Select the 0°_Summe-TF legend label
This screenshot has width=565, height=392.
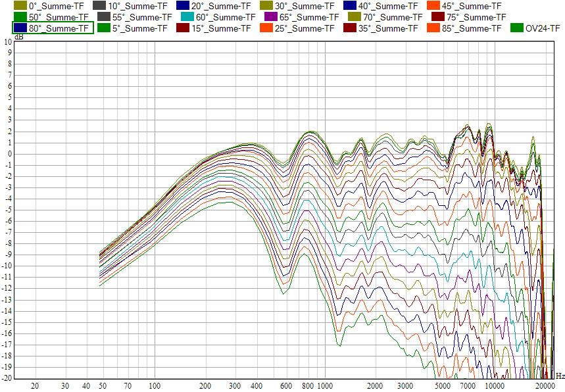tap(56, 6)
